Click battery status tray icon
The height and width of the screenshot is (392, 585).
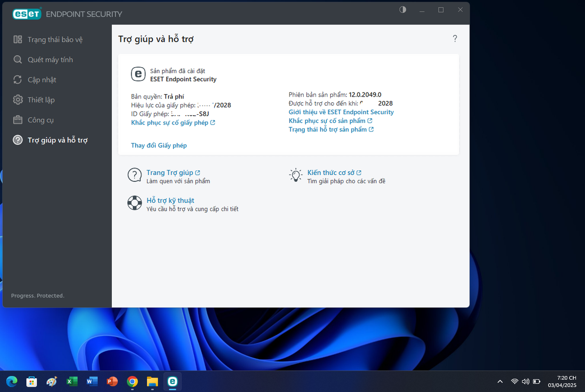(536, 382)
